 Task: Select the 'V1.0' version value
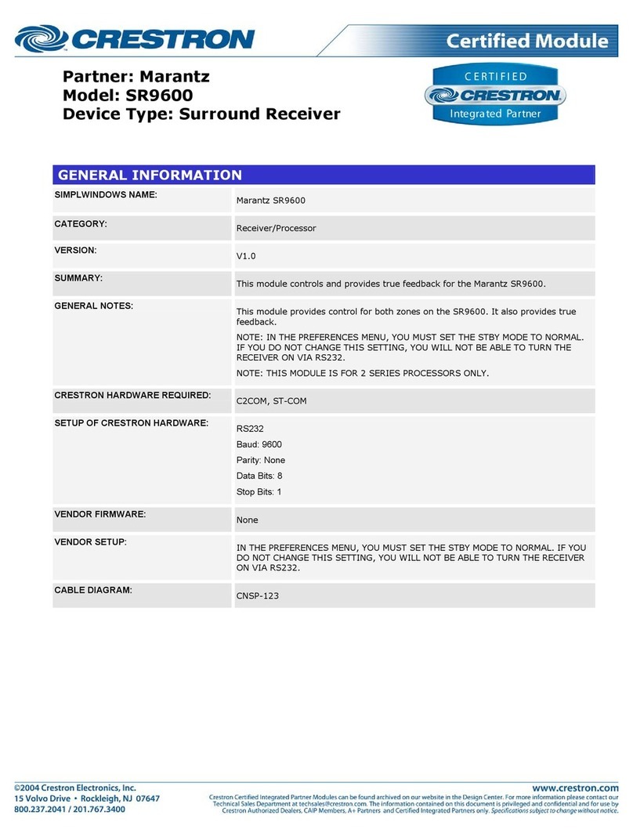coord(246,256)
